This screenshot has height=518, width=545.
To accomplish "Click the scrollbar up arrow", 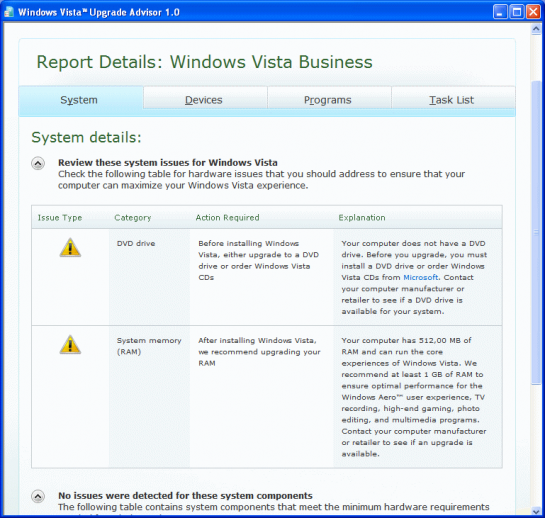I will click(x=536, y=29).
